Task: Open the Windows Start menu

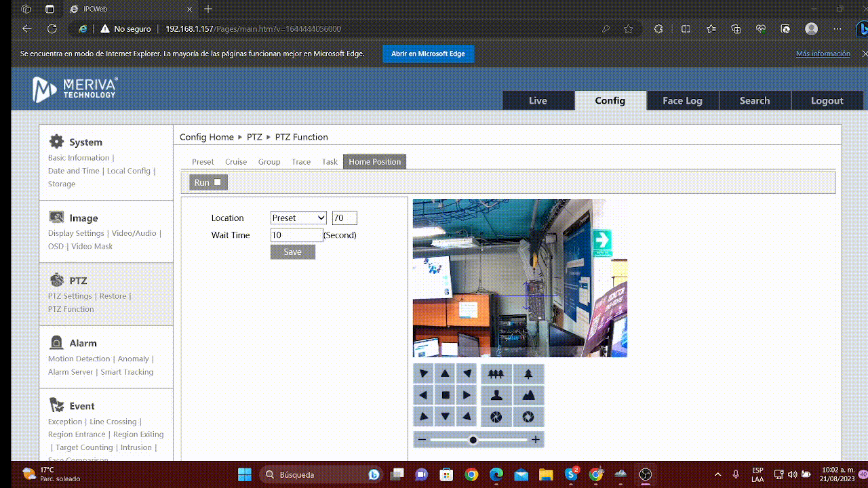Action: coord(244,474)
